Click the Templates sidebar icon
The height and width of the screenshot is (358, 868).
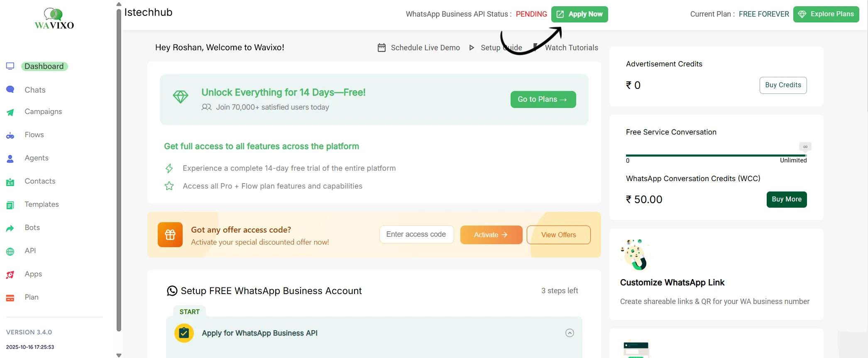click(10, 205)
